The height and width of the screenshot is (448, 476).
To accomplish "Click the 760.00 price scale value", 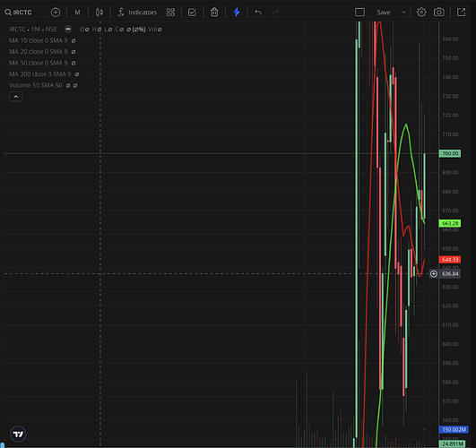I will click(x=450, y=39).
